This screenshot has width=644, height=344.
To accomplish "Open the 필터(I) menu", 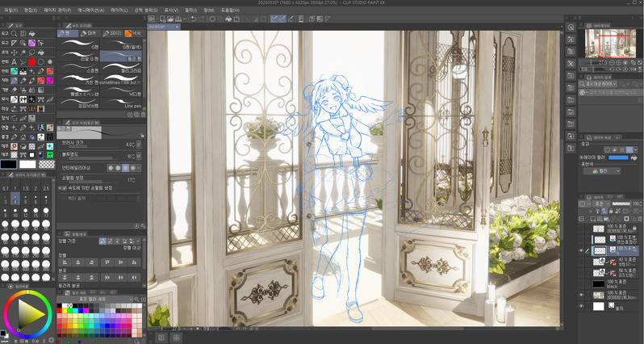I will 192,10.
